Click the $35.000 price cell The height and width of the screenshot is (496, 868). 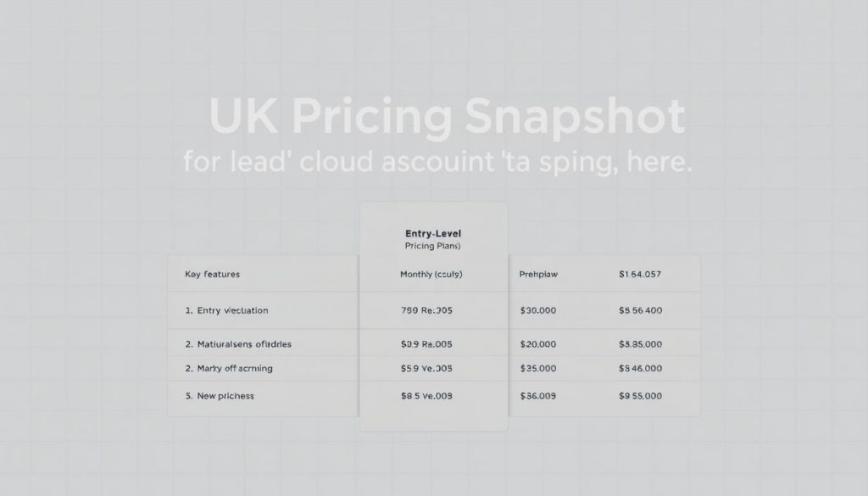click(537, 369)
